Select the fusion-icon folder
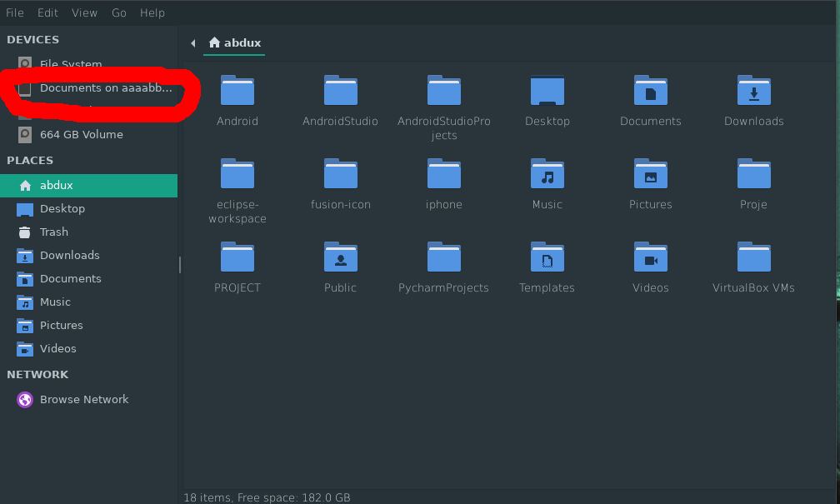Image resolution: width=840 pixels, height=504 pixels. pos(341,173)
